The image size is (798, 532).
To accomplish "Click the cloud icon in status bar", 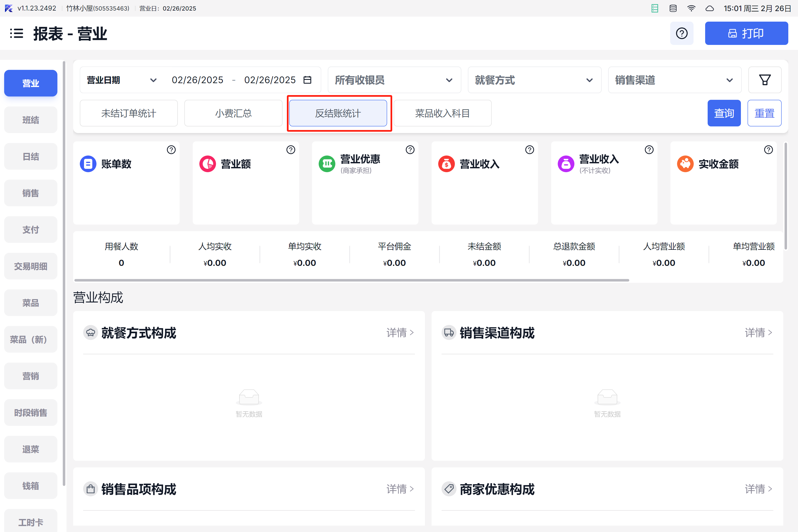I will [x=710, y=9].
